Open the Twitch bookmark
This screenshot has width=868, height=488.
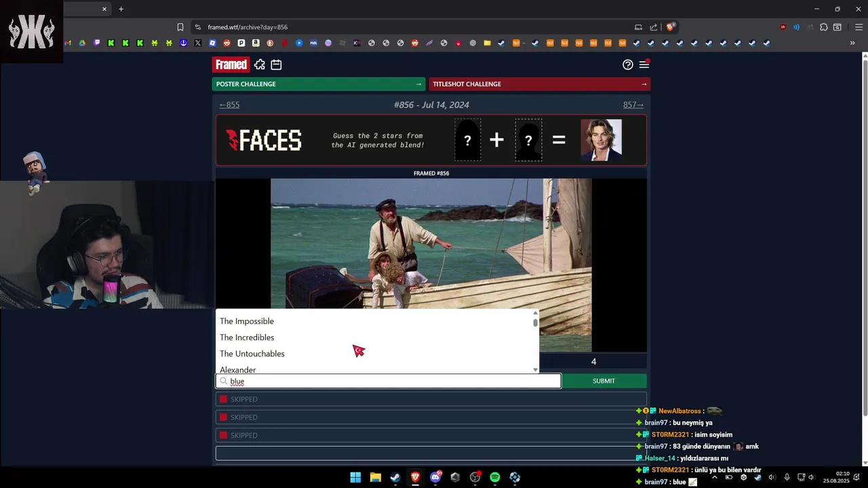[97, 43]
